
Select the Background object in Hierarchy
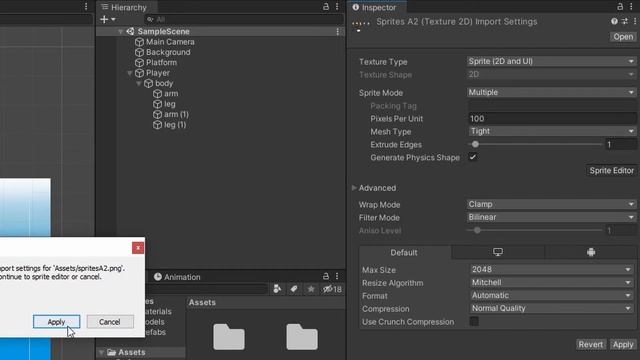click(168, 52)
